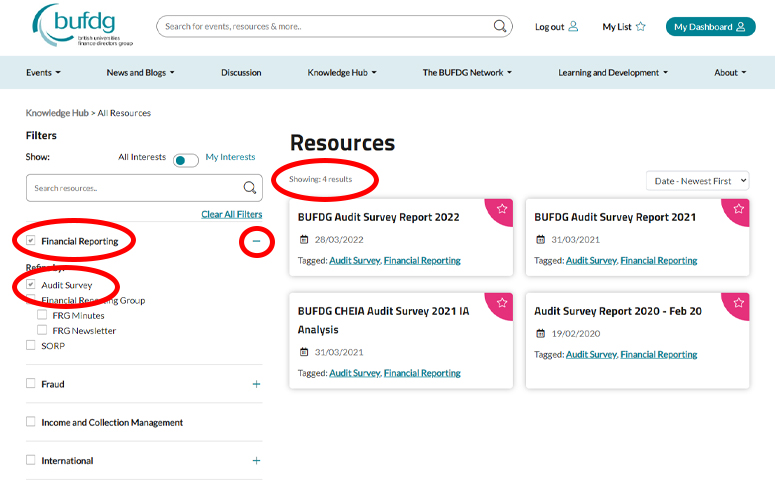Viewport: 775px width, 485px height.
Task: Open the Learning and Development menu
Action: [612, 73]
